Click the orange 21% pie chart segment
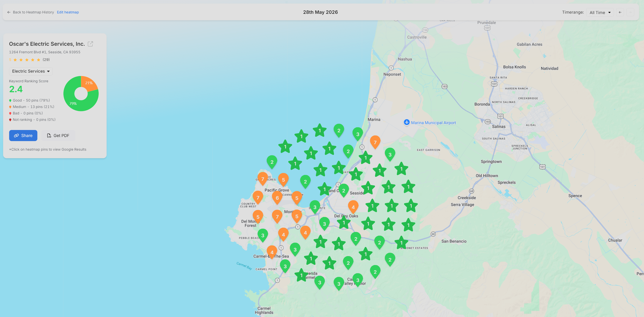Image resolution: width=644 pixels, height=317 pixels. coord(89,83)
